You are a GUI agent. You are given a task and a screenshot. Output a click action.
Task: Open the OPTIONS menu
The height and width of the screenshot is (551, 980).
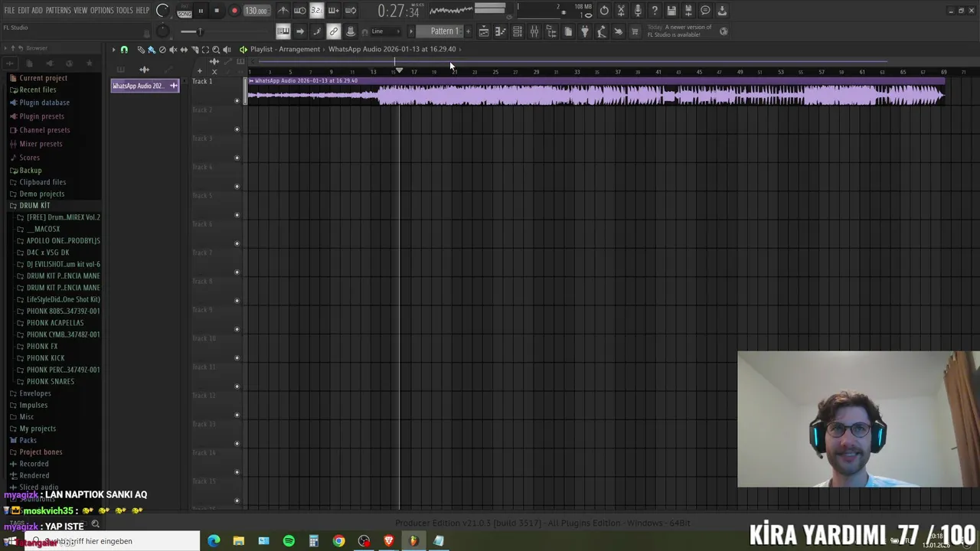pos(102,11)
